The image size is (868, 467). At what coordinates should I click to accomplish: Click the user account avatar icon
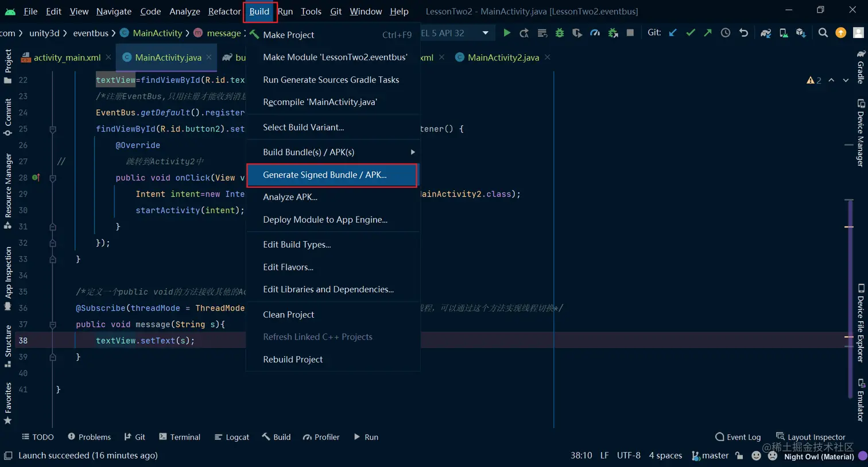(859, 33)
